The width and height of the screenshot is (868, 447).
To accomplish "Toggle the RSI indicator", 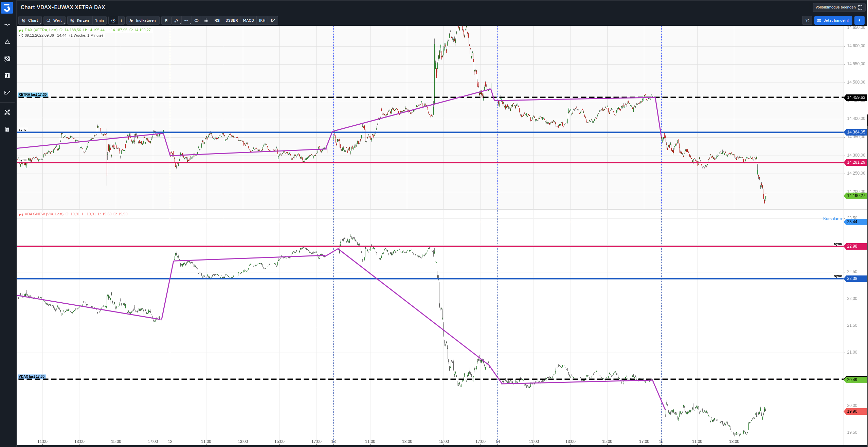I will coord(217,20).
